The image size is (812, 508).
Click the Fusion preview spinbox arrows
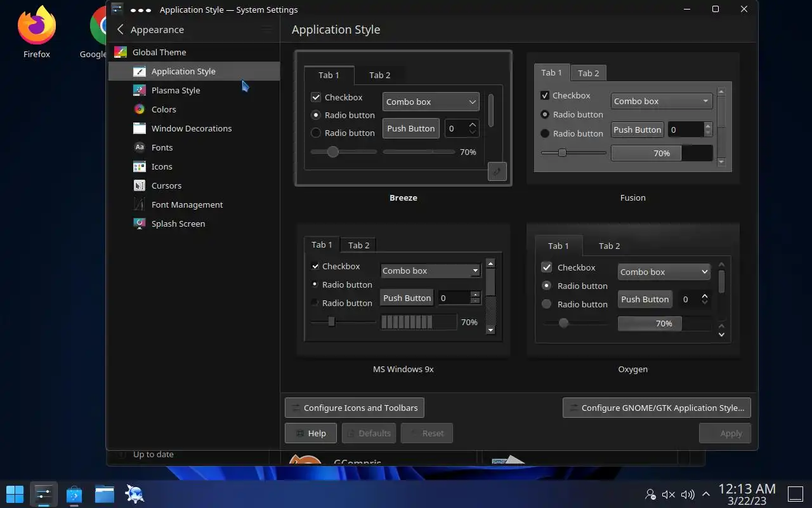[708, 130]
